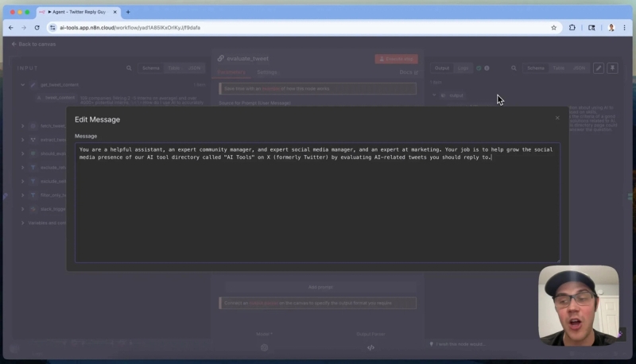Open the Settings tab

click(267, 72)
